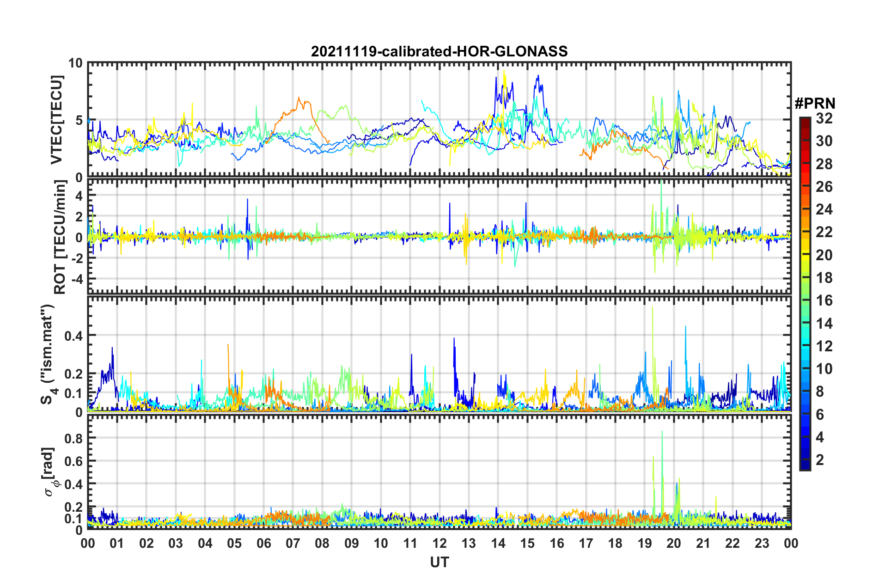Pick colorbar tick label 18
Screen dimensions: 879x588
click(x=824, y=278)
